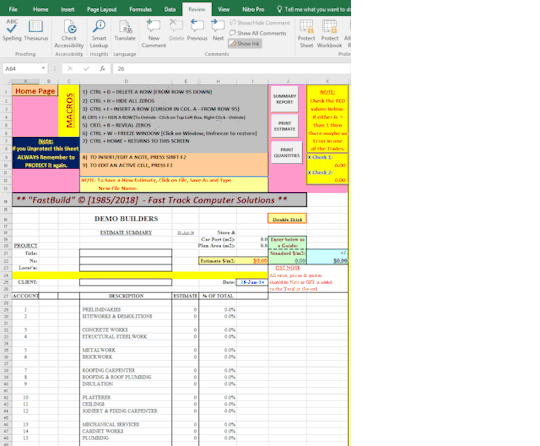Click the MACROS yellow label cell

(x=69, y=111)
